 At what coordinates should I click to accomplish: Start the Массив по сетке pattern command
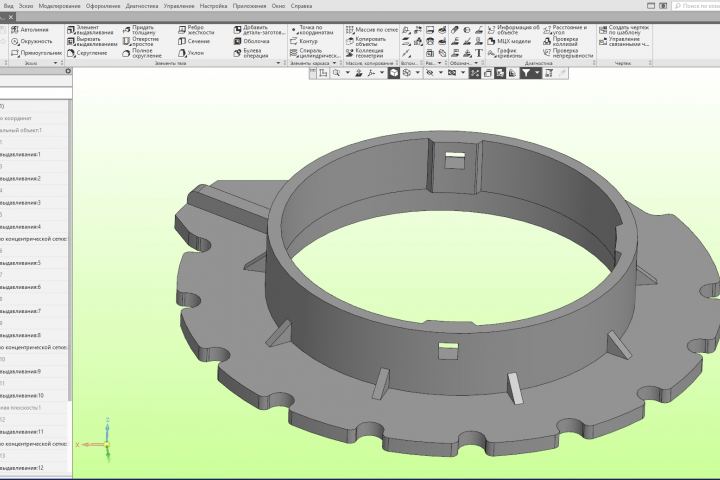[x=371, y=29]
